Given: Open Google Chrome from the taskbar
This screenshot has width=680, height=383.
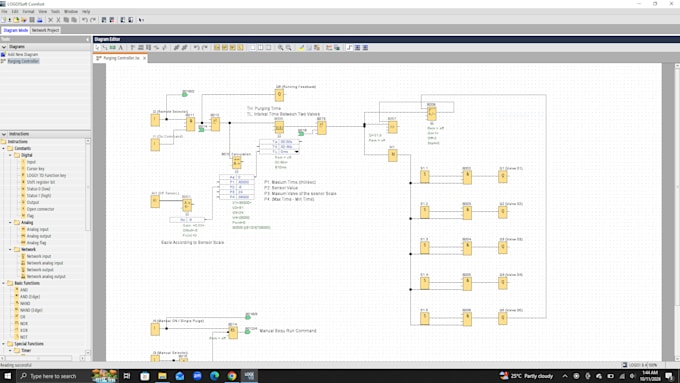Looking at the screenshot, I should [x=232, y=376].
